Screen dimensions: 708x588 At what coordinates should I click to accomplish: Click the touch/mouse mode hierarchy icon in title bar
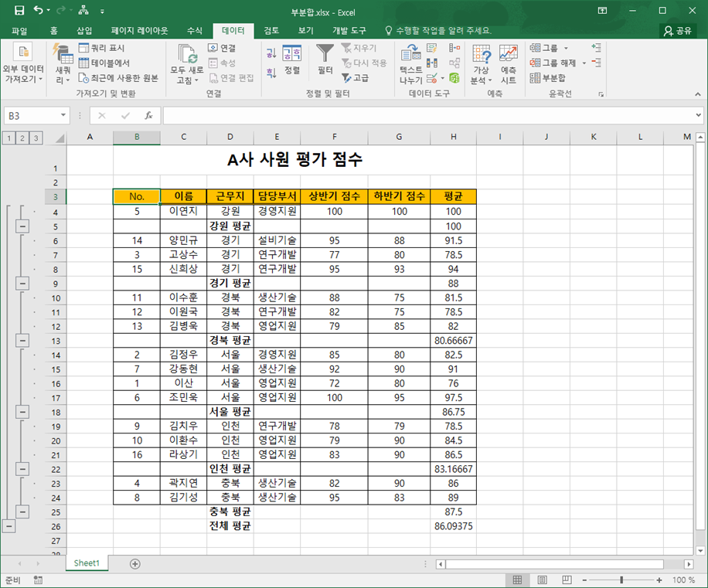(83, 10)
